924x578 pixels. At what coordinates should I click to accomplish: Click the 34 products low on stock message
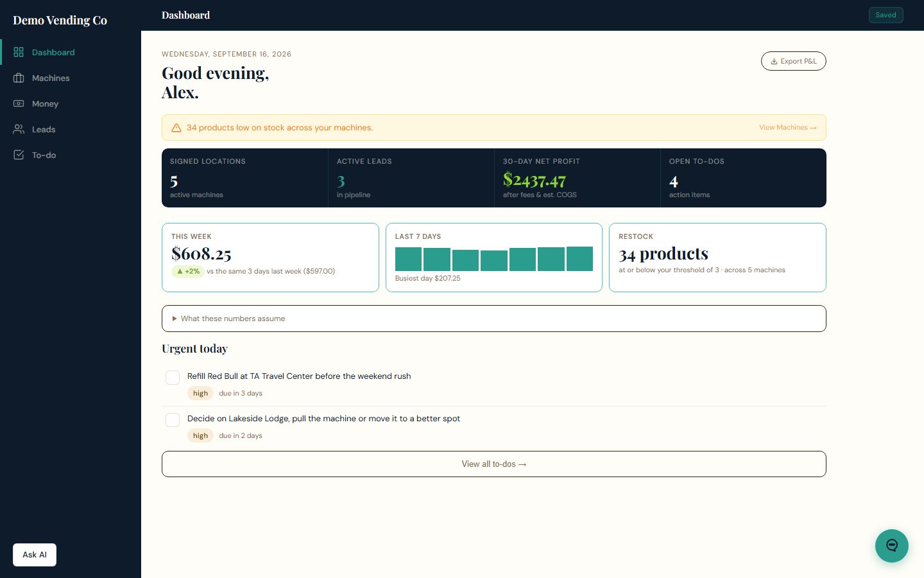coord(280,128)
